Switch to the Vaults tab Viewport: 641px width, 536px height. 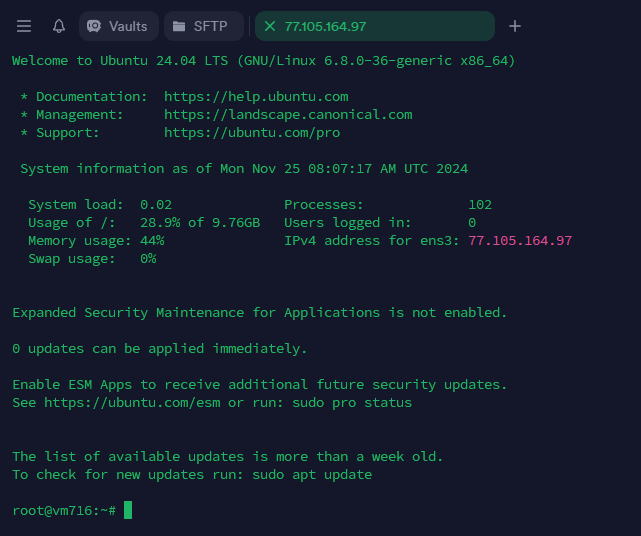[118, 26]
